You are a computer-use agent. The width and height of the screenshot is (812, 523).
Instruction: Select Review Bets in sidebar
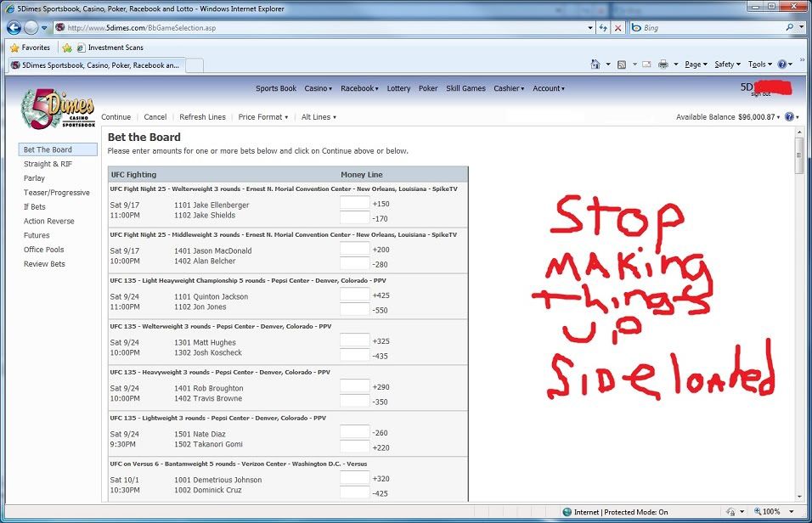tap(44, 264)
